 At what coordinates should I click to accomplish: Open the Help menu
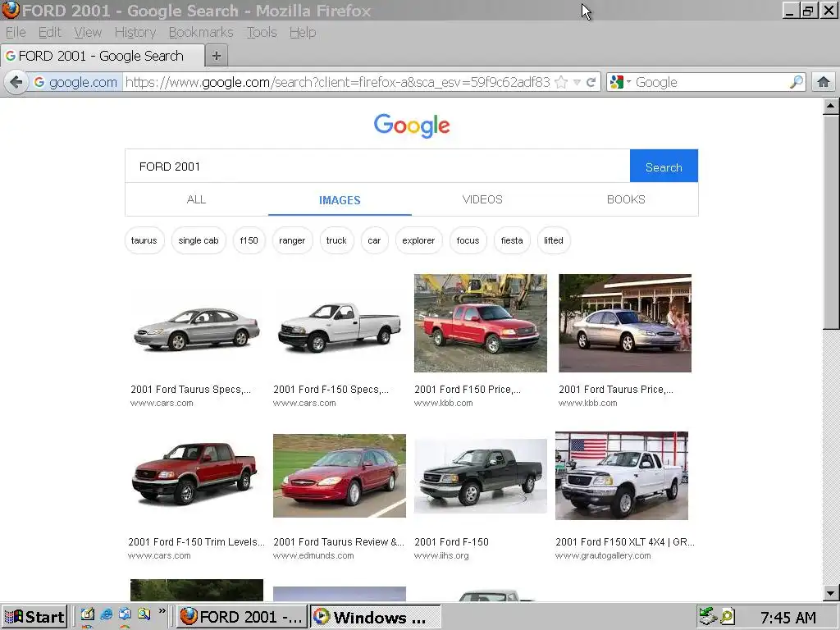303,33
